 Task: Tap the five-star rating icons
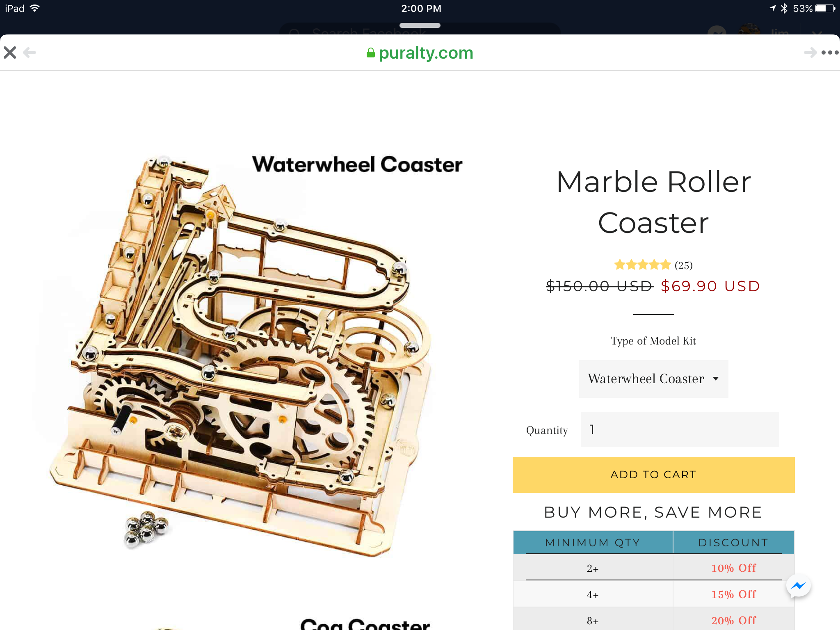[642, 265]
